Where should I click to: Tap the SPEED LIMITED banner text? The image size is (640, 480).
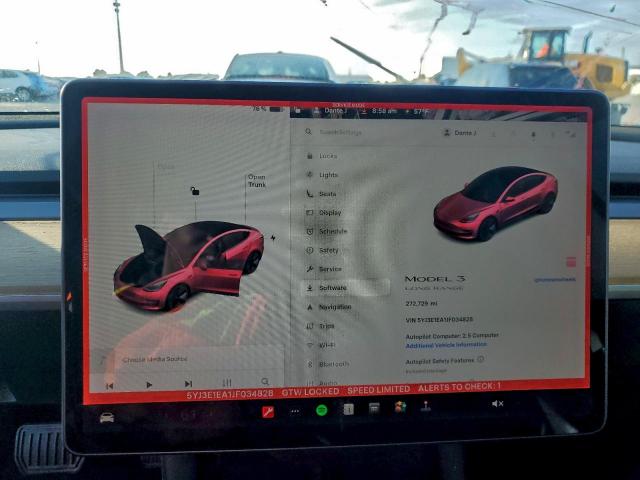pyautogui.click(x=378, y=389)
